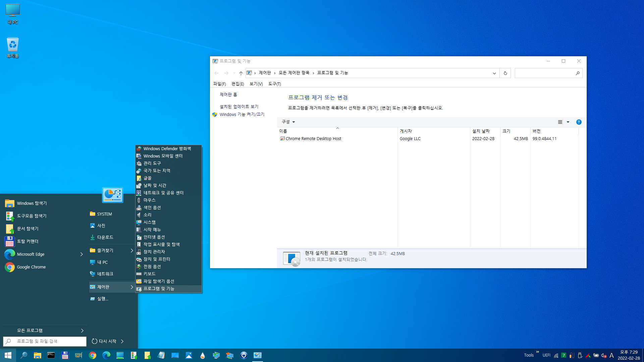Open the 구성 organize dropdown

click(x=288, y=122)
